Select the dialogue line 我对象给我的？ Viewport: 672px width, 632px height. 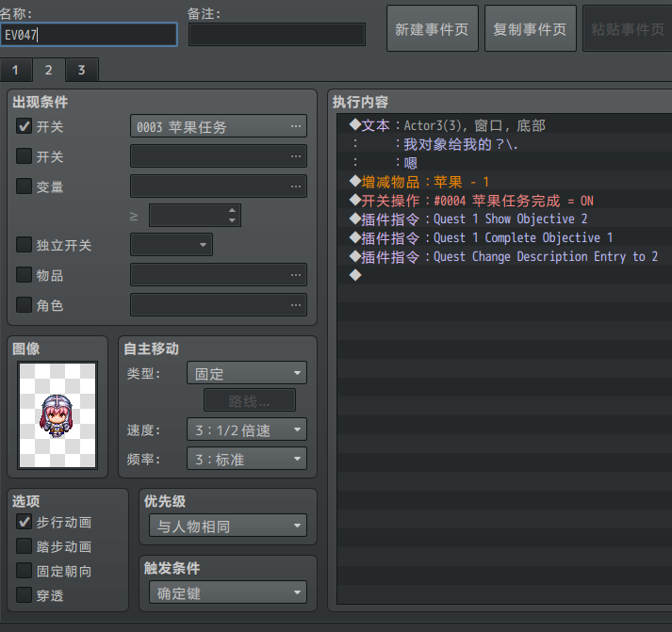click(x=504, y=144)
